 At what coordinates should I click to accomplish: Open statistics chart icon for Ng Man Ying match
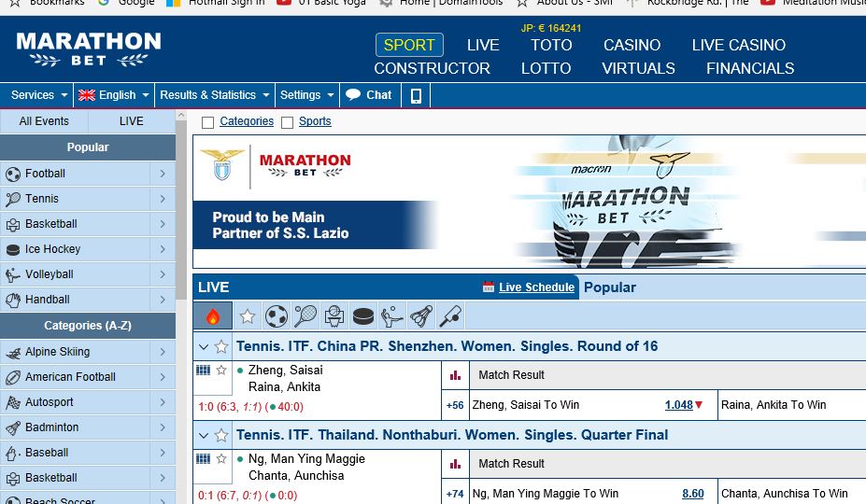click(455, 464)
